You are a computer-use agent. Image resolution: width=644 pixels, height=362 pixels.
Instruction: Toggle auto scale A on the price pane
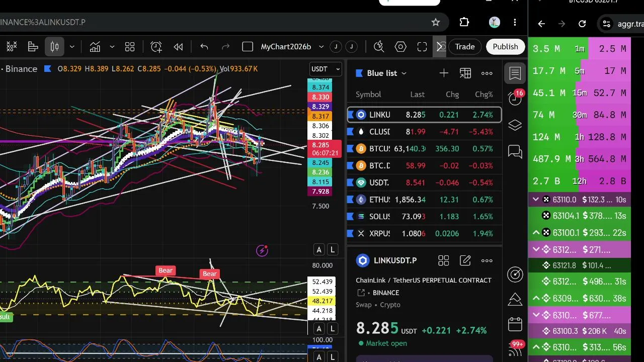point(319,250)
